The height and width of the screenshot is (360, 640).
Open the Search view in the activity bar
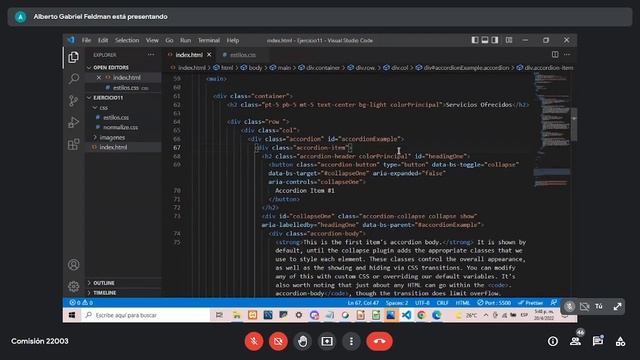[73, 78]
